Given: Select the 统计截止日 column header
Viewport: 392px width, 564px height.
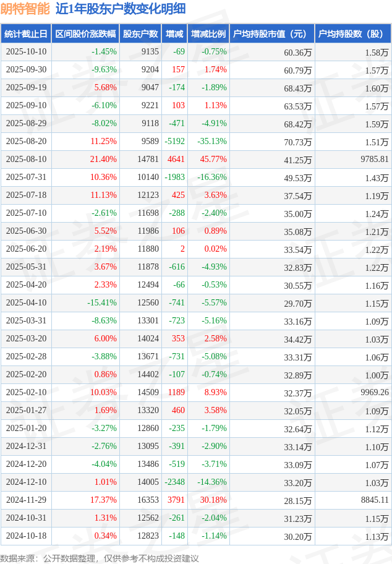Looking at the screenshot, I should coord(25,34).
